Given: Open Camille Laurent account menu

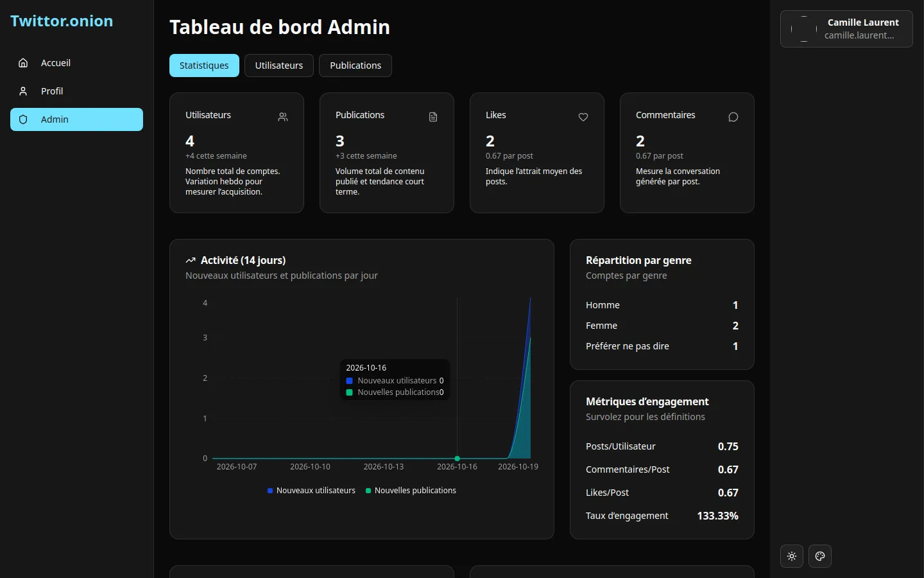Looking at the screenshot, I should click(x=846, y=29).
